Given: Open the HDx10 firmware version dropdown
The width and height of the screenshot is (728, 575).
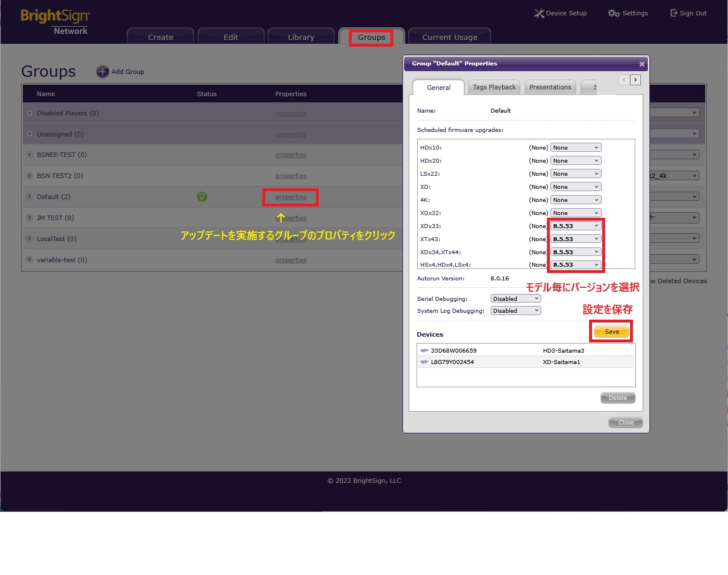Looking at the screenshot, I should pyautogui.click(x=575, y=148).
